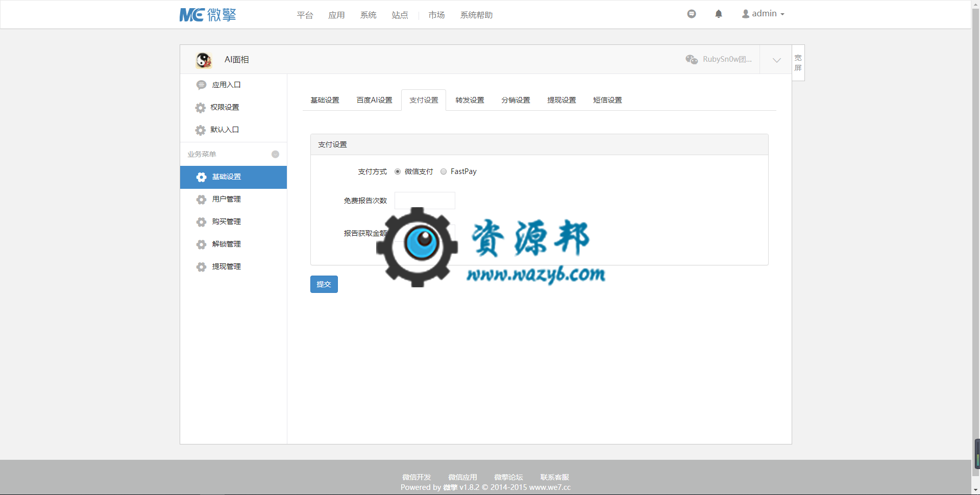Open the 市场 top menu
Viewport: 980px width, 495px height.
pos(437,15)
